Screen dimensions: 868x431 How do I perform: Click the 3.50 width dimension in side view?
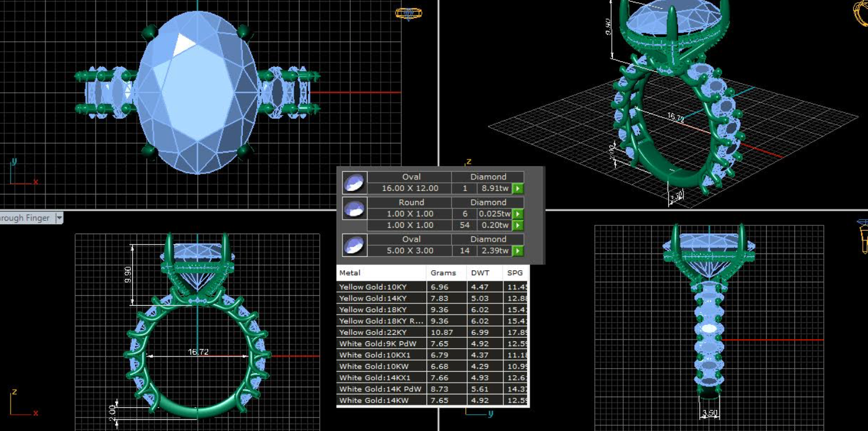coord(708,414)
